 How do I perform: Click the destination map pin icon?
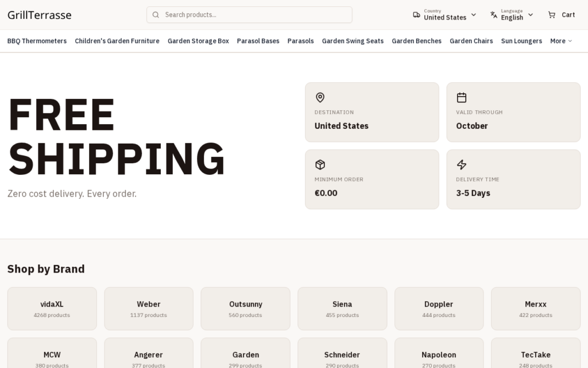coord(320,98)
